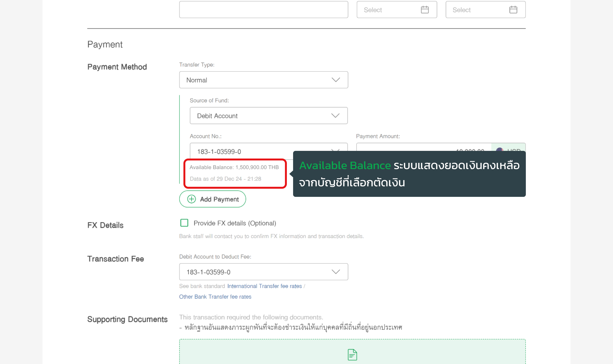Expand the Transfer Type Normal dropdown
Image resolution: width=613 pixels, height=364 pixels.
(264, 80)
